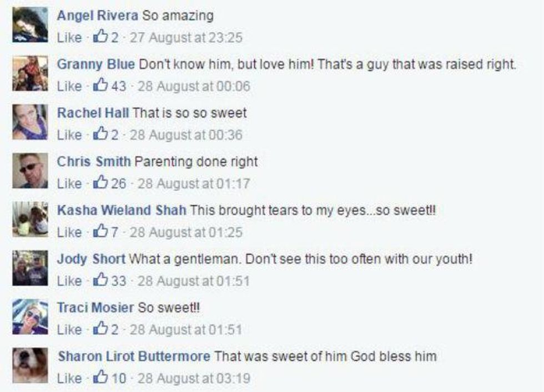Like Granny Blue's comment
The height and width of the screenshot is (392, 544).
(69, 86)
